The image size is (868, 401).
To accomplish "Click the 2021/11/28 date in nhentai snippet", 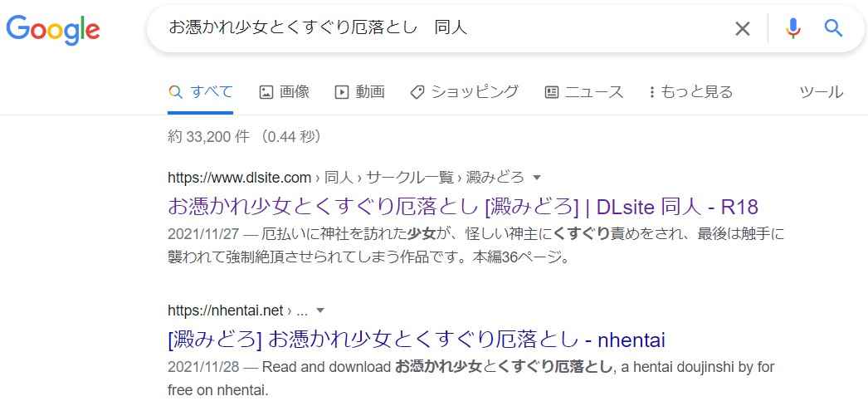I will click(203, 367).
